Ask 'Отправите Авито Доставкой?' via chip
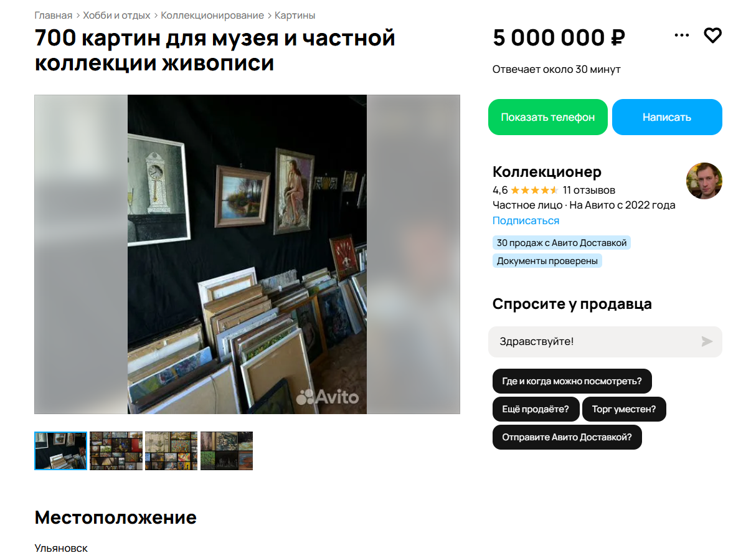This screenshot has width=756, height=553. 567,437
